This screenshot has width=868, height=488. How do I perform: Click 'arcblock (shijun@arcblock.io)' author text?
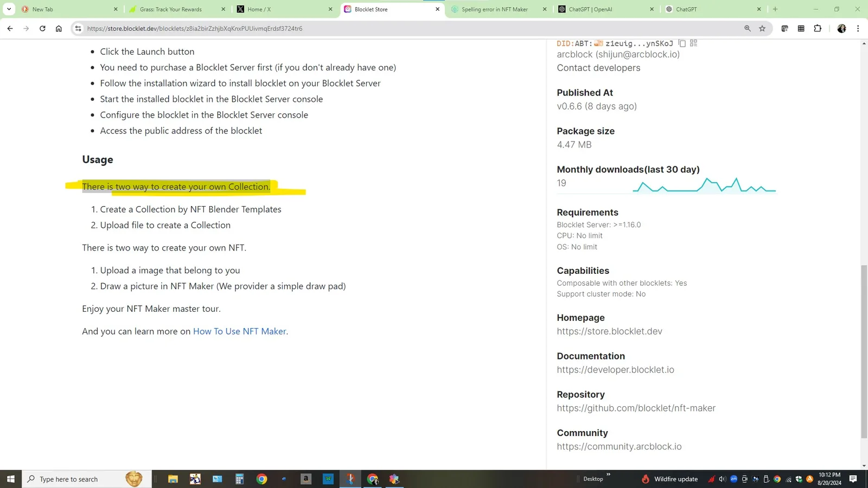(x=618, y=54)
